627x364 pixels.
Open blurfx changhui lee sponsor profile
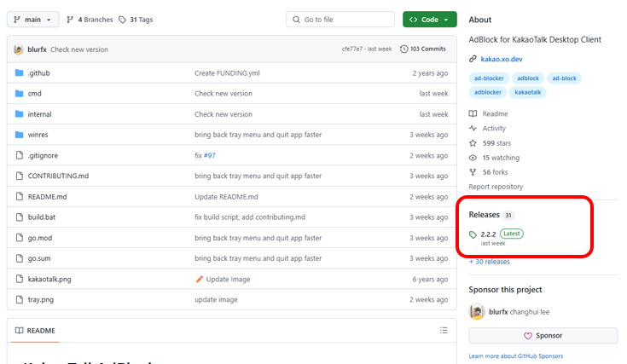click(x=519, y=312)
